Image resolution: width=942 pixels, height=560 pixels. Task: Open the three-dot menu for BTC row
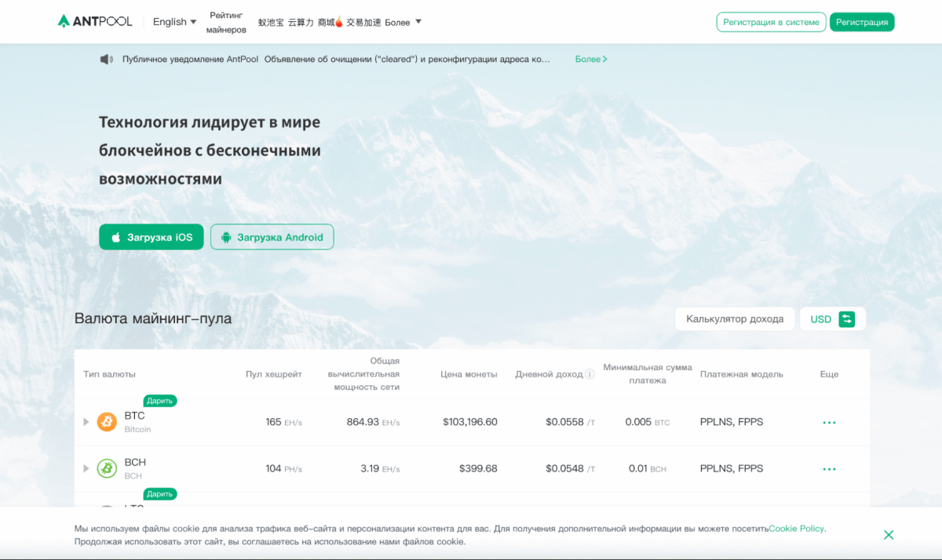coord(829,423)
